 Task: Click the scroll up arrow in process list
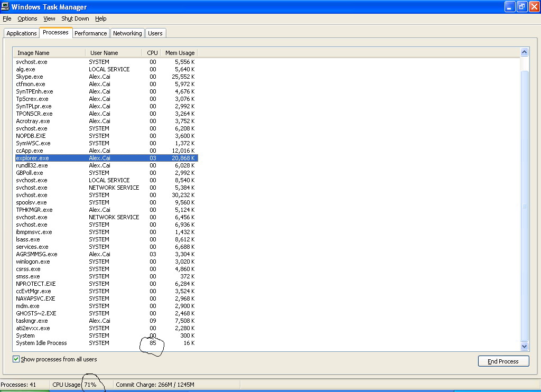pos(524,52)
